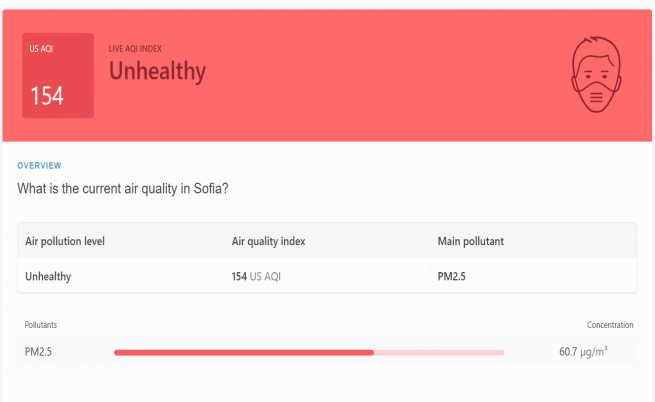Select the OVERVIEW section label
Screen dimensions: 655x402
[x=39, y=165]
